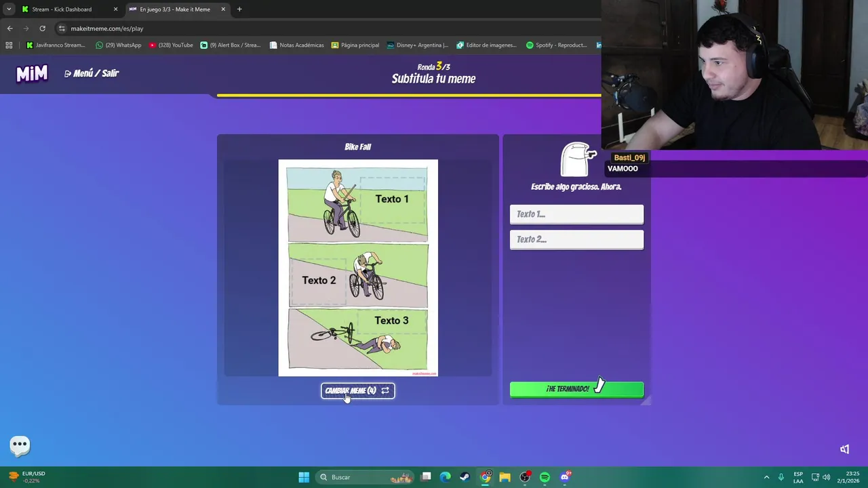Click the yellow round timer bar
The image size is (868, 488).
point(409,96)
